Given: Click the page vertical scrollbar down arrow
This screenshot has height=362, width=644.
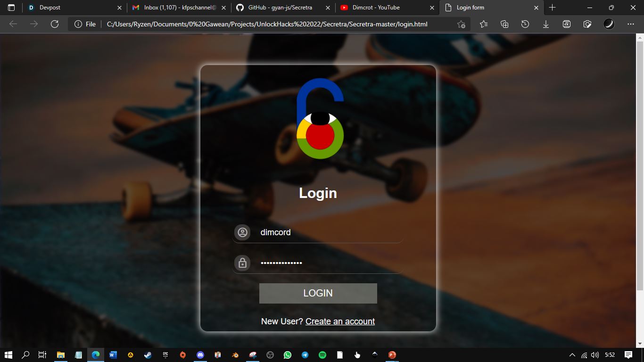Looking at the screenshot, I should pyautogui.click(x=640, y=344).
